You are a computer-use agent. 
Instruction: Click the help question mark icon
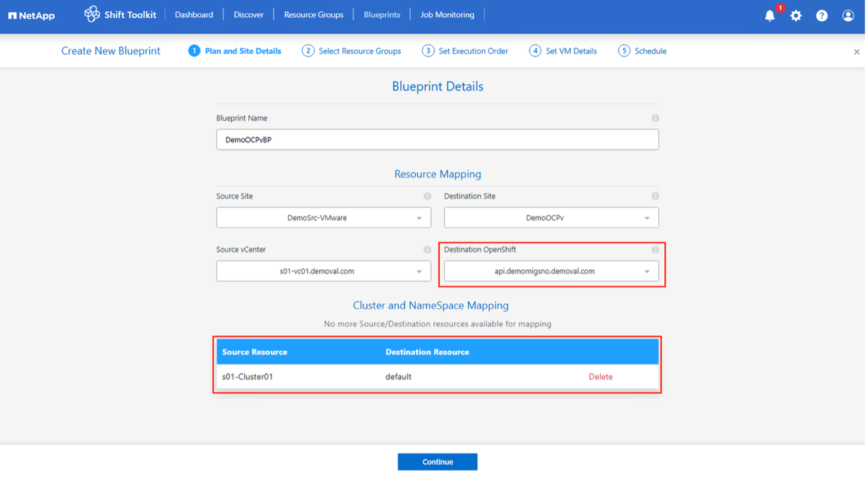(x=822, y=16)
